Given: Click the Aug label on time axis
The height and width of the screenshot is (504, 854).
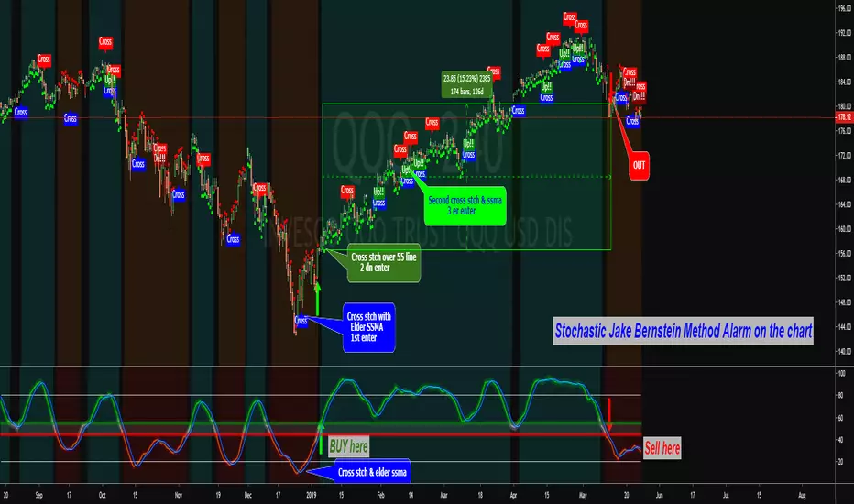Looking at the screenshot, I should [802, 495].
